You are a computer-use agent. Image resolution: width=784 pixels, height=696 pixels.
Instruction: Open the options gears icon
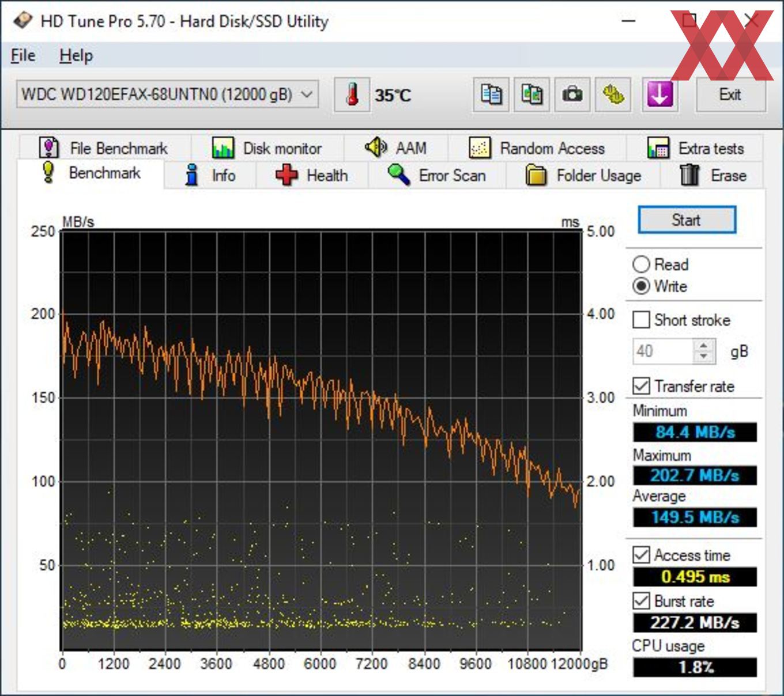tap(613, 94)
